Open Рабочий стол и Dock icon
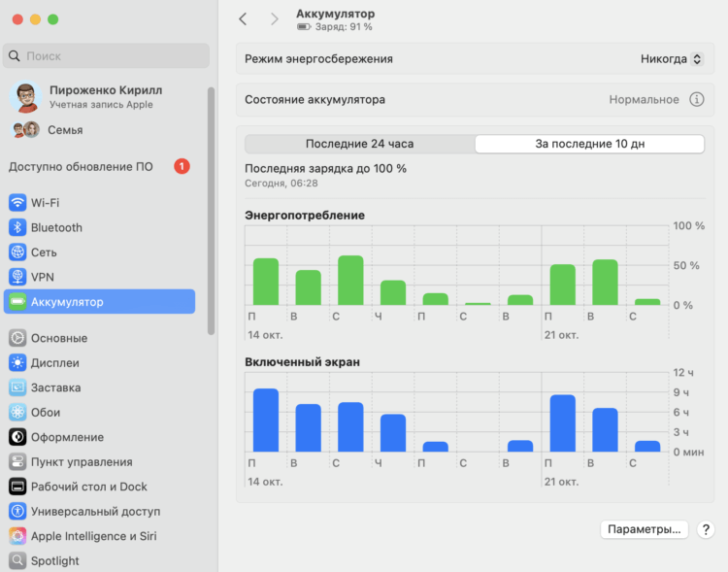Screen dimensions: 728x572 17,487
